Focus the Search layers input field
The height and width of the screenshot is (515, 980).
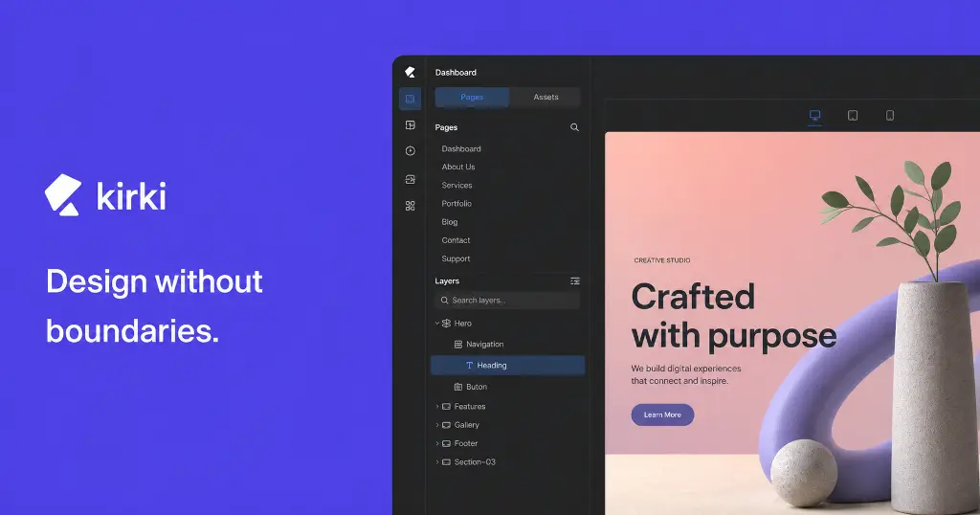pos(507,301)
